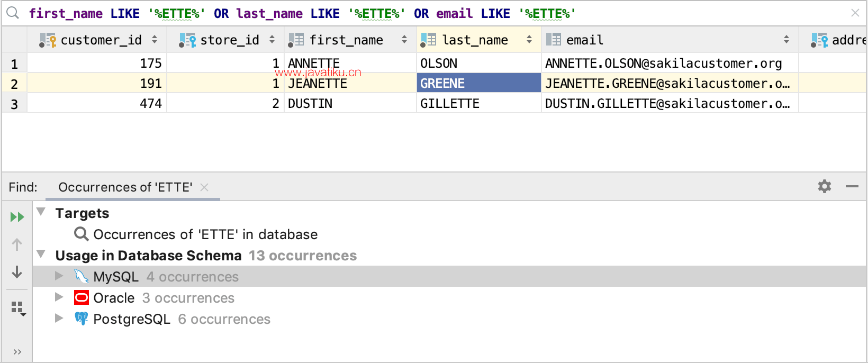Click the ANNETTE first_name cell
Viewport: 868px width, 363px height.
(x=350, y=63)
